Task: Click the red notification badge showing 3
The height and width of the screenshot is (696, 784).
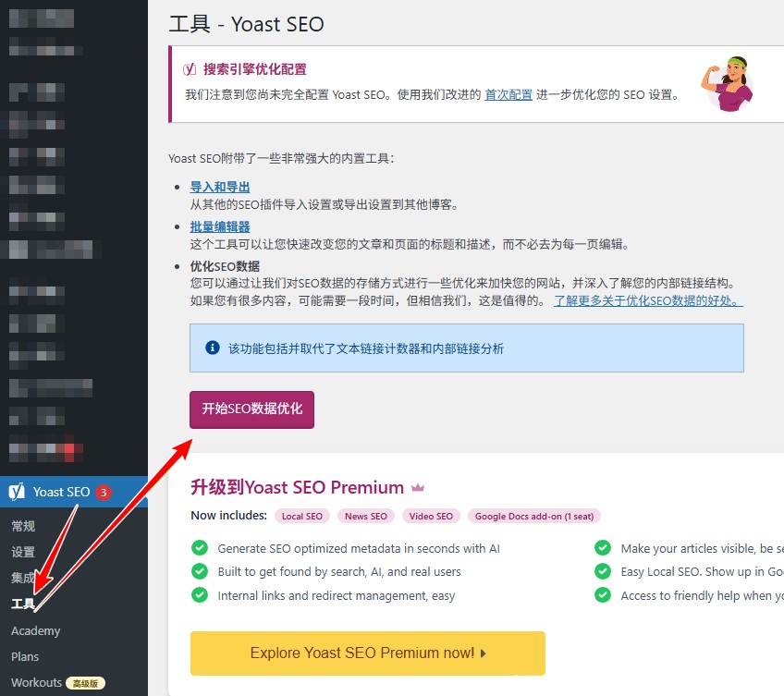Action: coord(104,493)
